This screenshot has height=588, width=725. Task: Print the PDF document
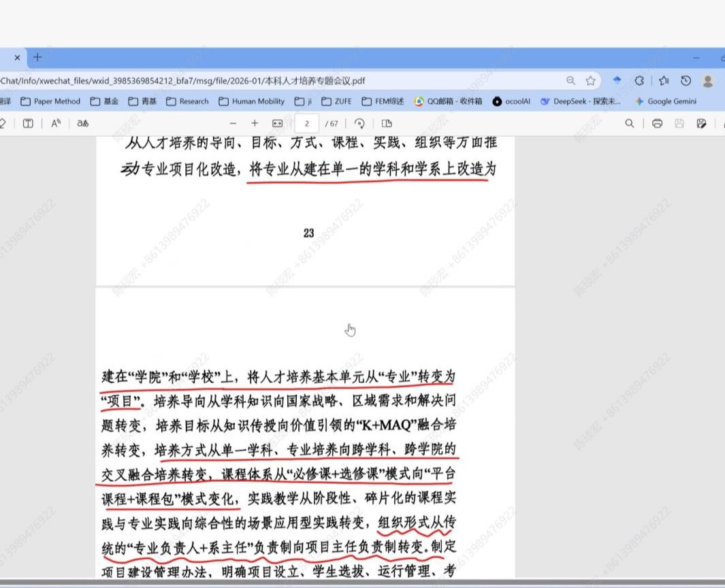point(657,123)
